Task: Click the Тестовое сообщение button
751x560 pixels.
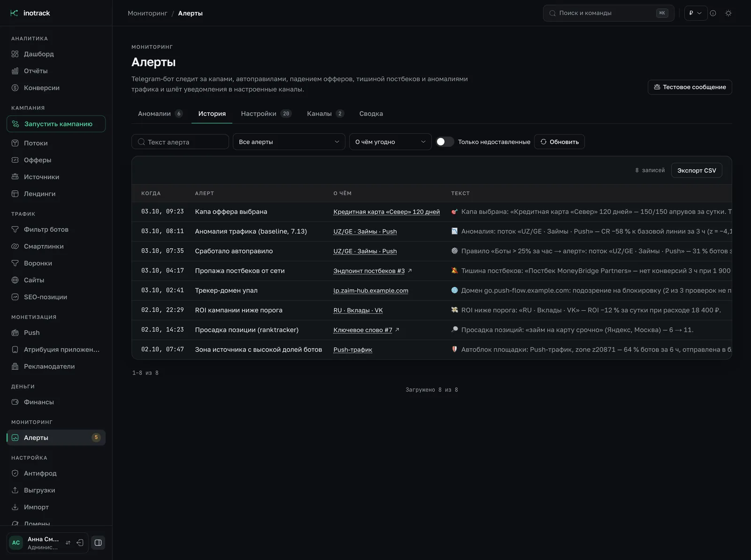Action: (690, 87)
